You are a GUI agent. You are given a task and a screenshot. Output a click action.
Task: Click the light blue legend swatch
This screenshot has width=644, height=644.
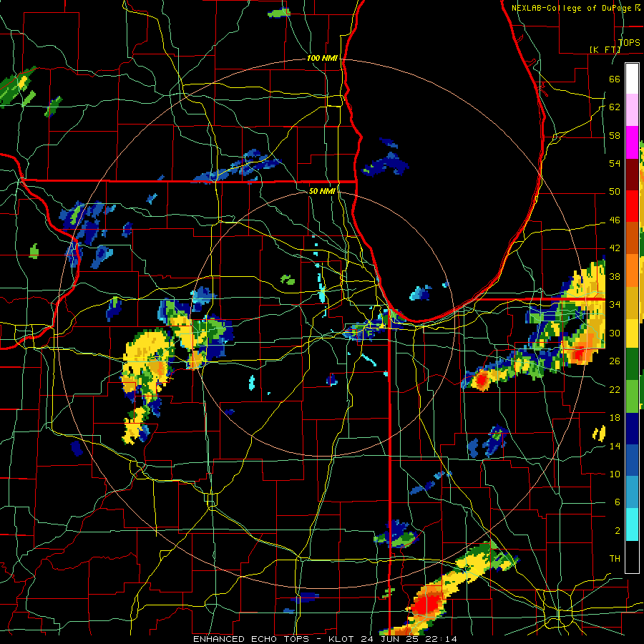click(632, 492)
